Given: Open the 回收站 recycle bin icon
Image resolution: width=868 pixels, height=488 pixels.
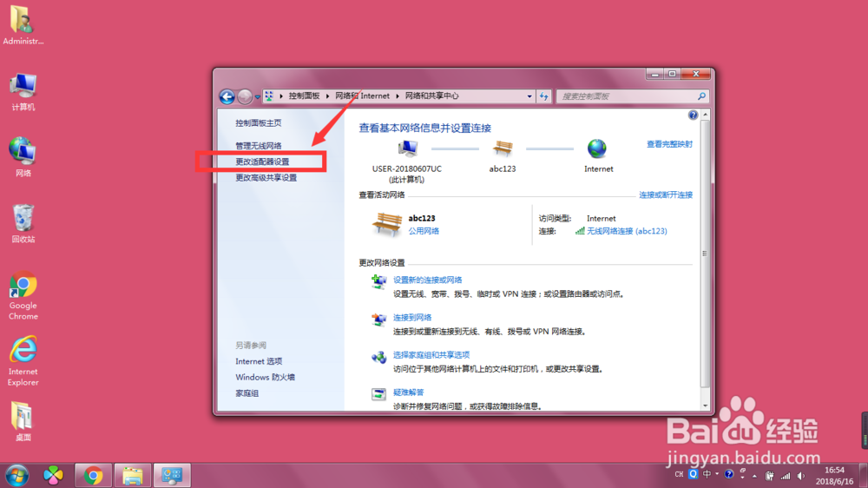Looking at the screenshot, I should tap(23, 224).
